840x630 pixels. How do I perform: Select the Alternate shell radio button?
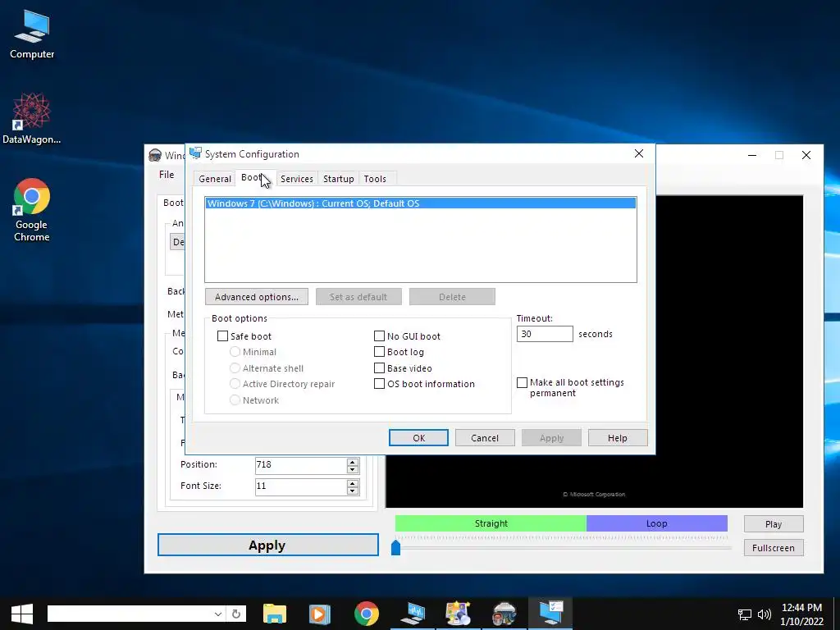click(235, 368)
